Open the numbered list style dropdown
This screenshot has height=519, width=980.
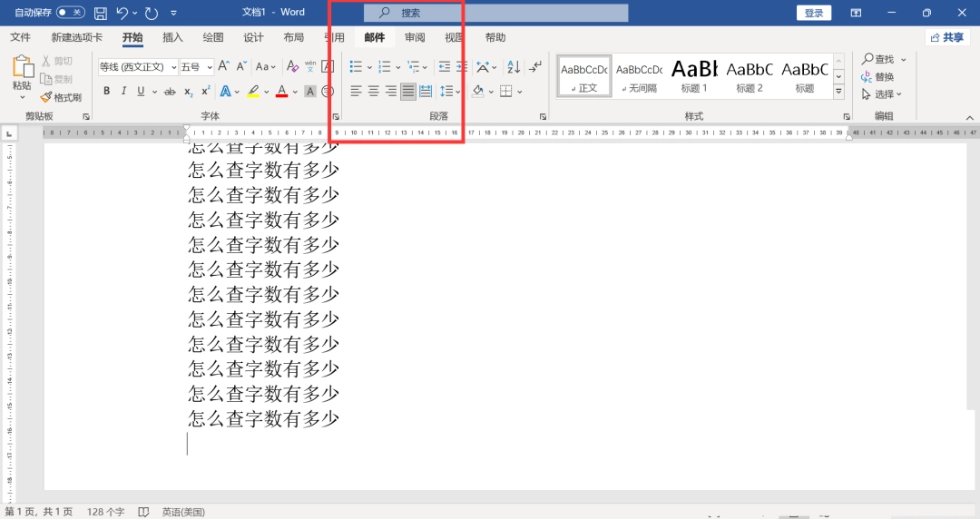tap(397, 67)
